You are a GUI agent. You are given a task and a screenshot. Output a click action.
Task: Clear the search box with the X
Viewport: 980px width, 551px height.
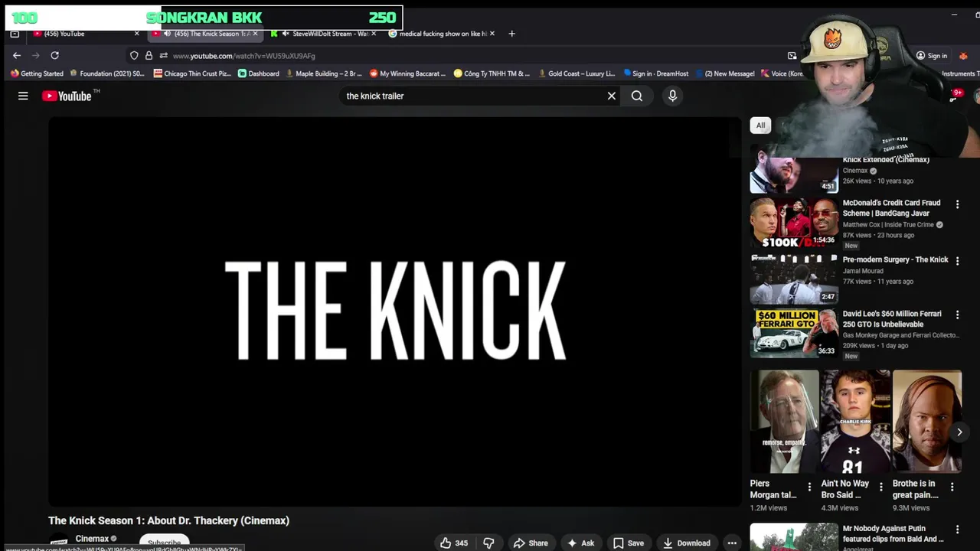click(x=612, y=96)
